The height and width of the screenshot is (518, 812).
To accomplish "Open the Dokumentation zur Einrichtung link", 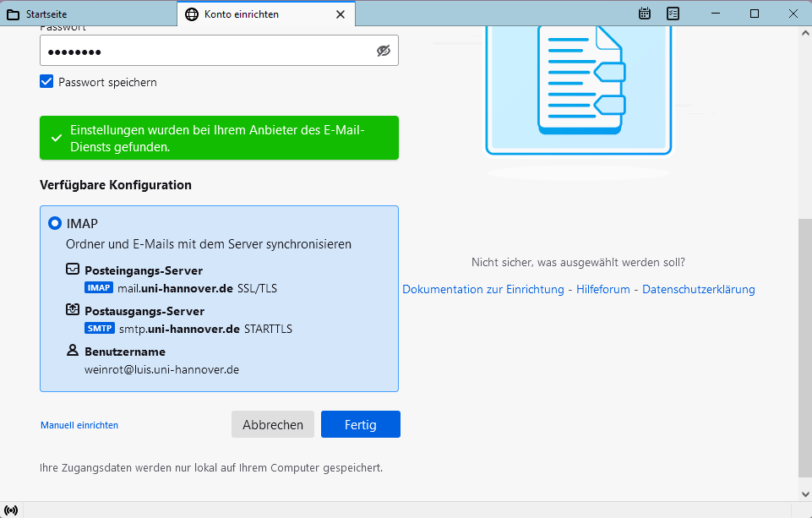I will click(x=482, y=289).
